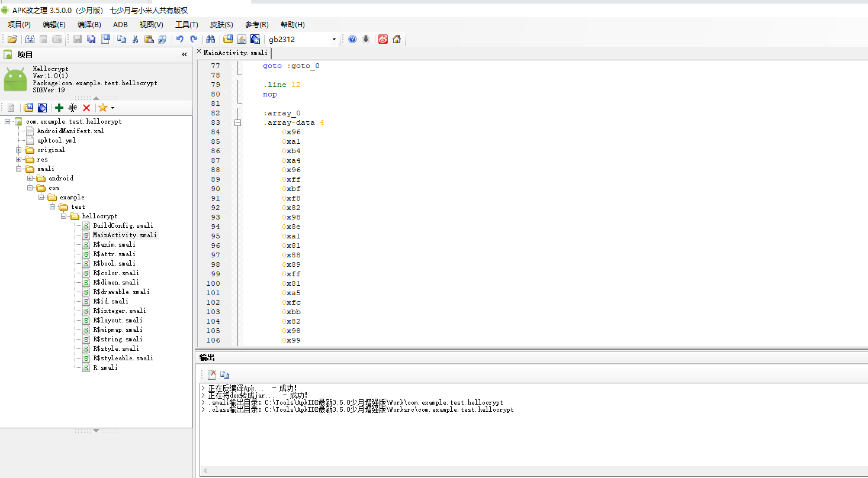Select R$layout.smali in the tree
This screenshot has height=478, width=868.
[117, 320]
